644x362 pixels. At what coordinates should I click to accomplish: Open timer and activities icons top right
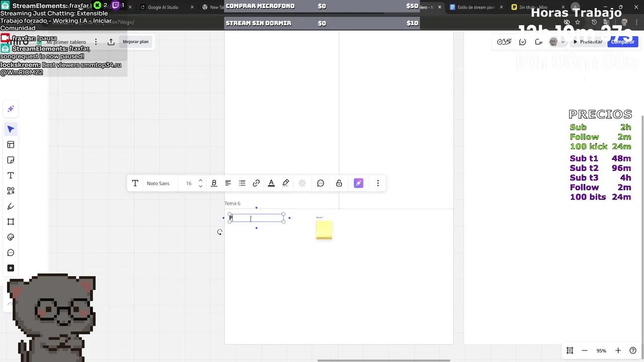coord(504,42)
